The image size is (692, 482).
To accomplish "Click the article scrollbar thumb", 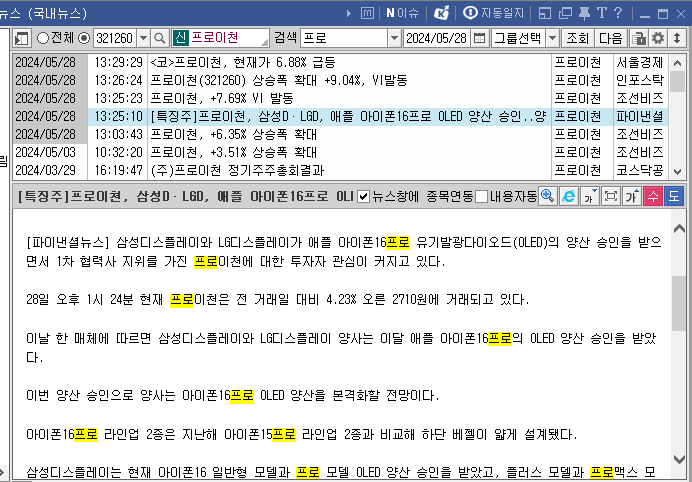I will (678, 304).
